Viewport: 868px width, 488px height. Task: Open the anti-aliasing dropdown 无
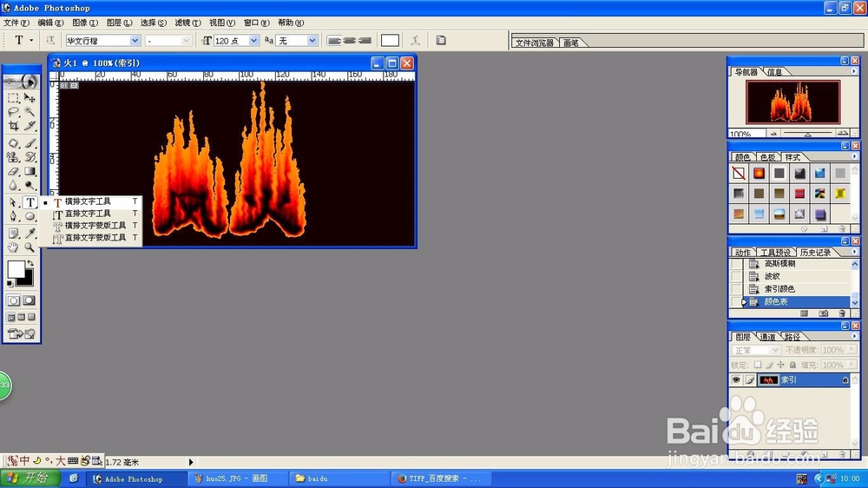(312, 41)
